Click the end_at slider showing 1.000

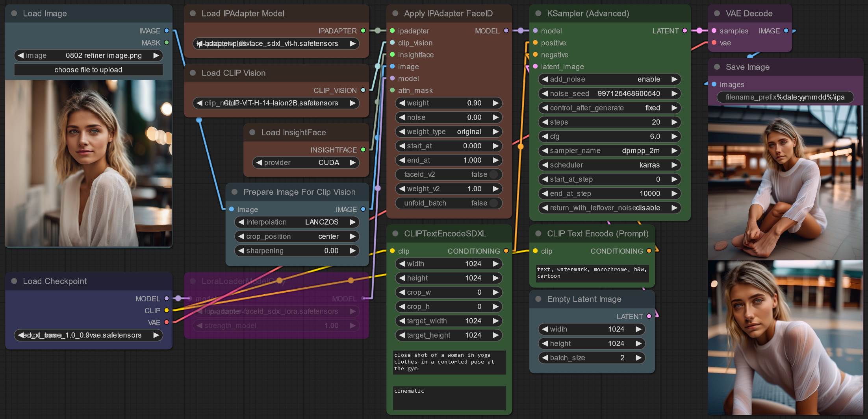coord(449,160)
